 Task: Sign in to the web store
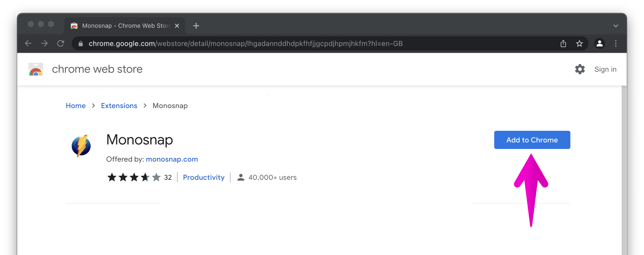coord(605,69)
